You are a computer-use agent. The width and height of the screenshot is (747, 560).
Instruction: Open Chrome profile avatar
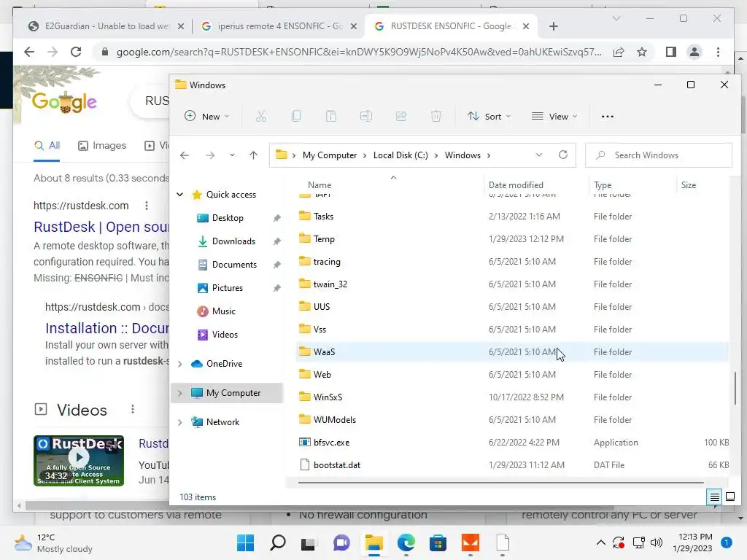point(694,52)
